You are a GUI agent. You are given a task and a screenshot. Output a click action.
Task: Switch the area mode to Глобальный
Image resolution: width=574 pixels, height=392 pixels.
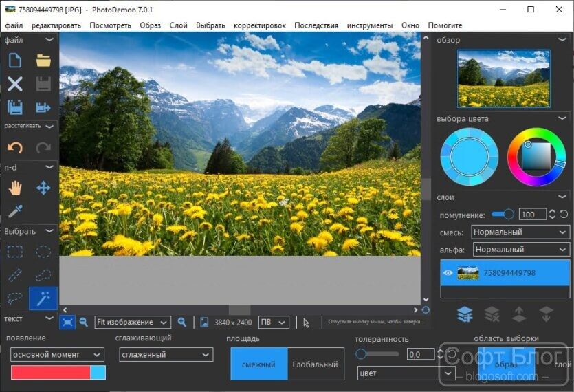coord(316,364)
